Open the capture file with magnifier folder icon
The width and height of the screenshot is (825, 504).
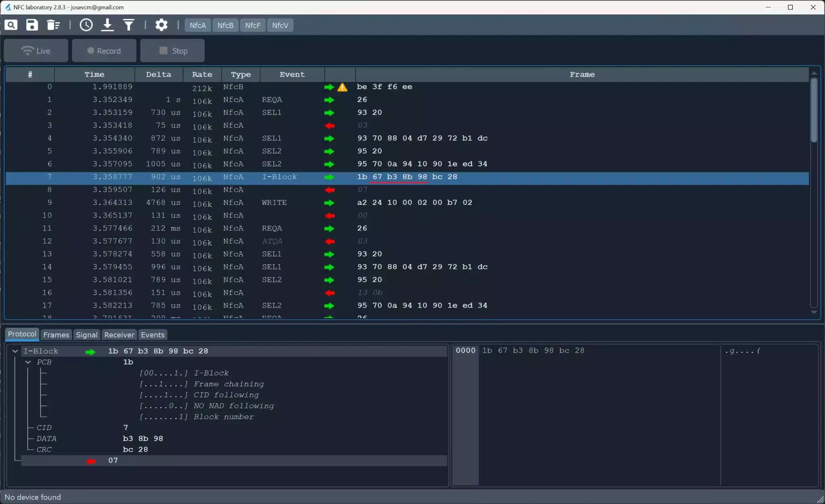coord(11,25)
